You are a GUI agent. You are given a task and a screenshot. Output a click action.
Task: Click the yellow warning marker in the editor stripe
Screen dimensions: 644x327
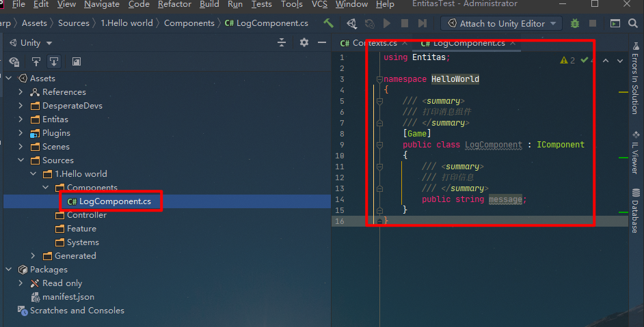(x=623, y=91)
